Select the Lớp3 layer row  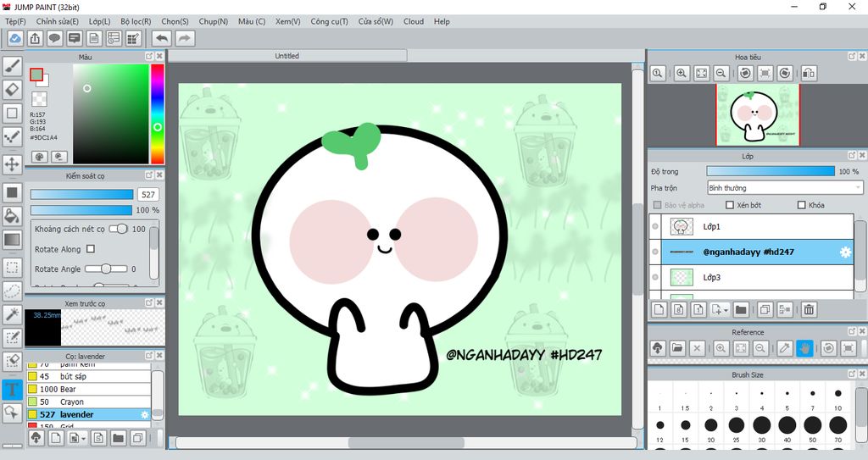pos(751,277)
